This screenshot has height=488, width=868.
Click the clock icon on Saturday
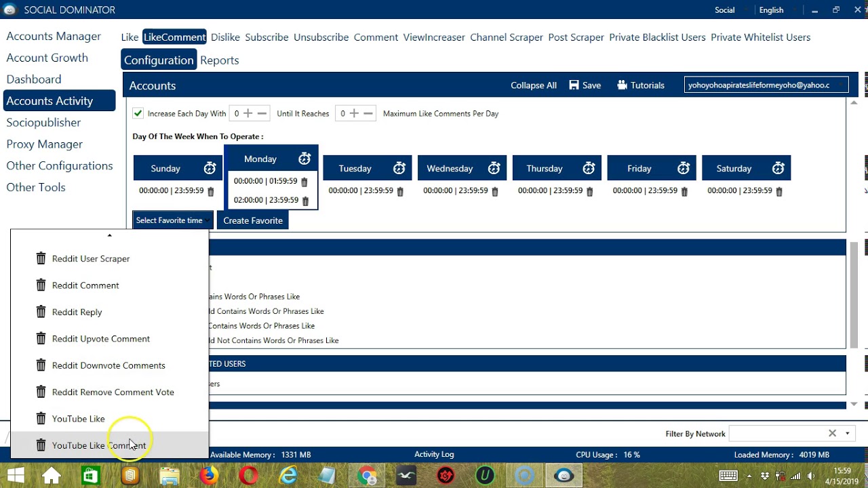pos(778,168)
